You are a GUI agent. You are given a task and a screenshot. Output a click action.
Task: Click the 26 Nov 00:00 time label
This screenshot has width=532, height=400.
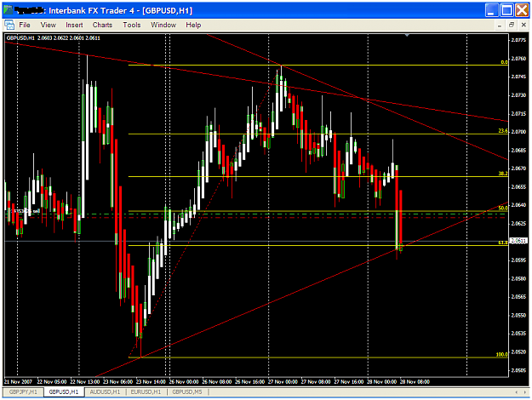point(184,381)
